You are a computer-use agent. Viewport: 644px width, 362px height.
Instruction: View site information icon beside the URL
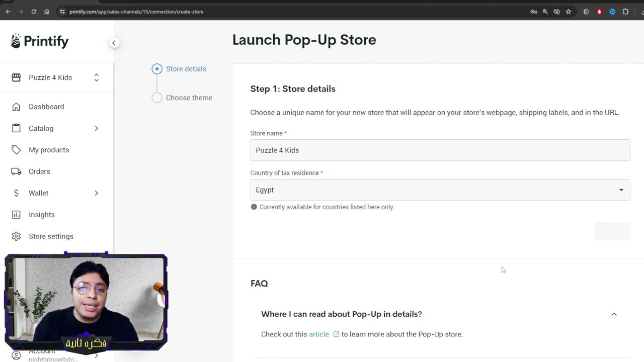62,12
